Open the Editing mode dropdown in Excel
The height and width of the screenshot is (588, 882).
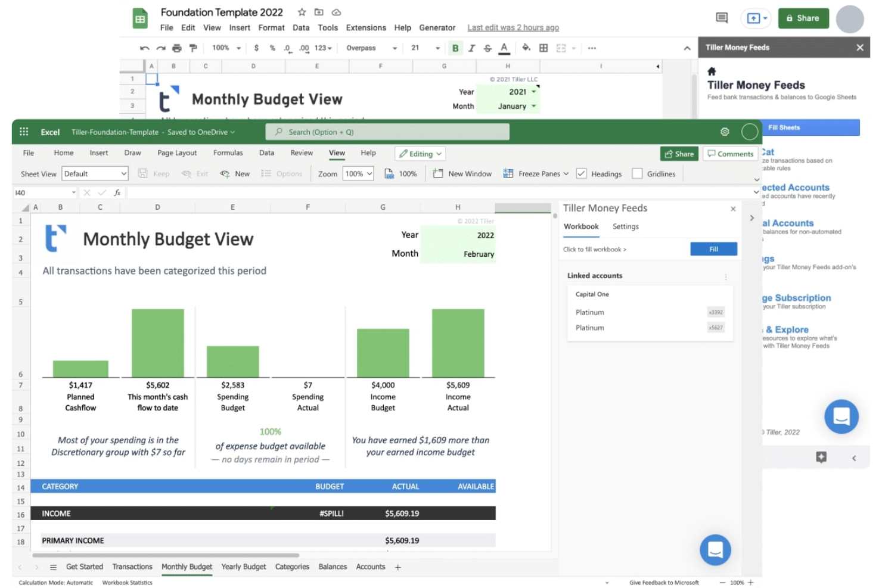420,154
